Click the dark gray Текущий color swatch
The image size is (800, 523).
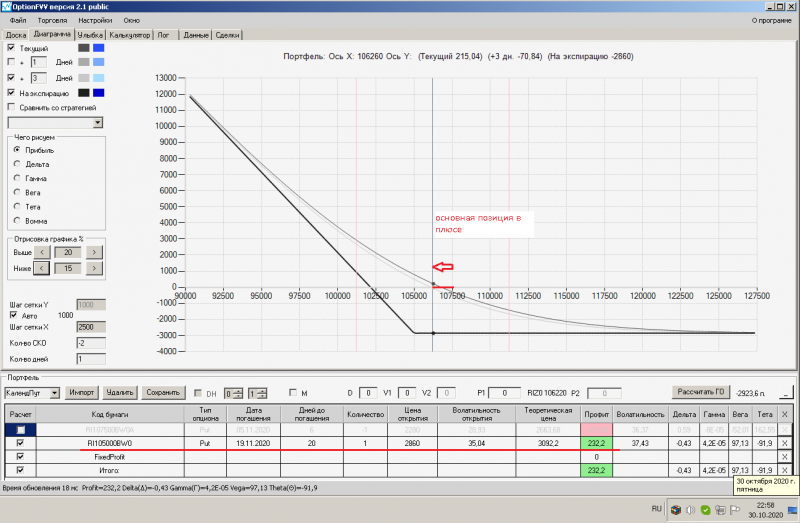[x=84, y=47]
